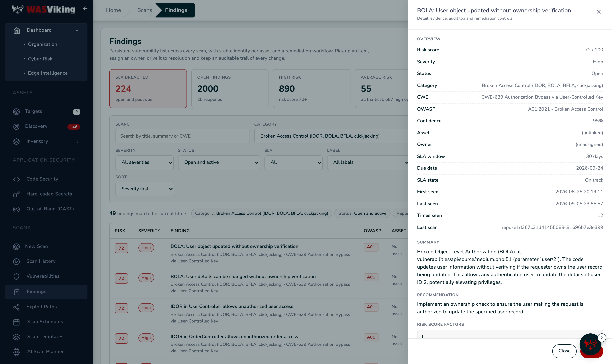
Task: Click the search by title, summary or CWE field
Action: coord(183,136)
